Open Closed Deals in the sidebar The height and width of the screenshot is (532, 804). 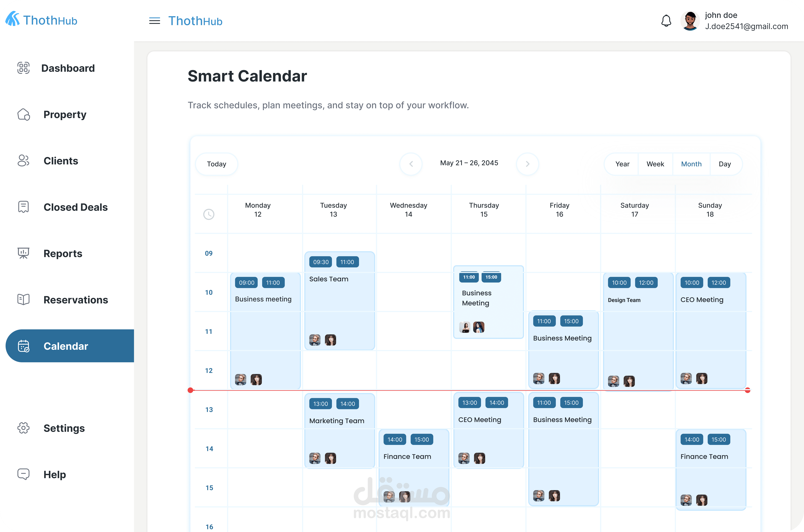tap(75, 207)
